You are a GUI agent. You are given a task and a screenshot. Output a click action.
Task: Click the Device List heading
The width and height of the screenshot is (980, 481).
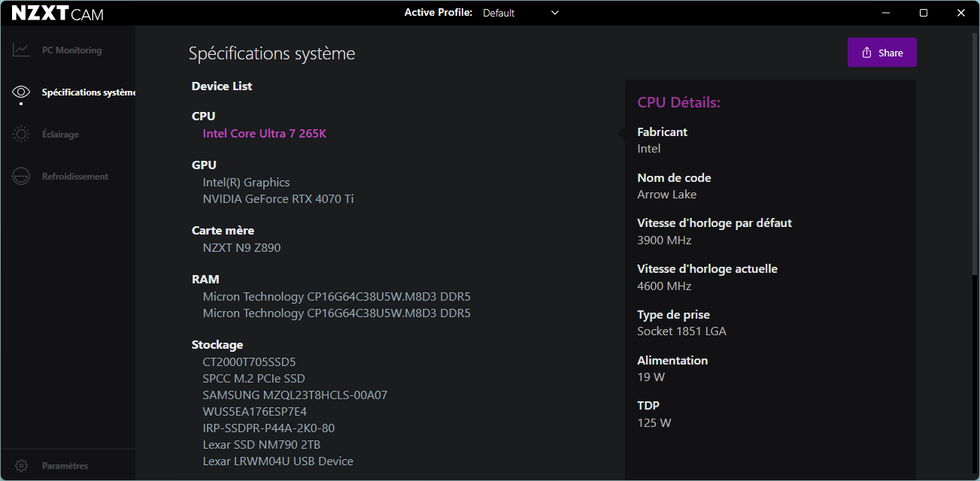pos(222,86)
